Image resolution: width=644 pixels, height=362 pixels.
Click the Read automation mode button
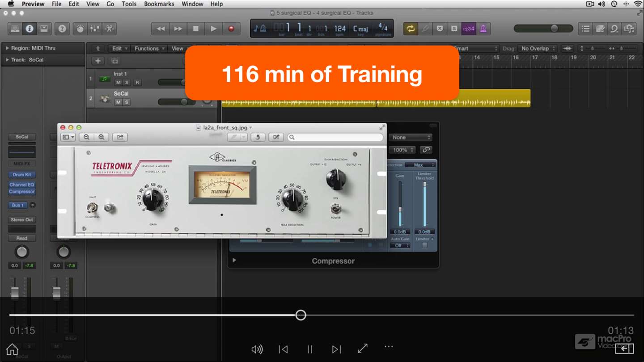tap(22, 239)
